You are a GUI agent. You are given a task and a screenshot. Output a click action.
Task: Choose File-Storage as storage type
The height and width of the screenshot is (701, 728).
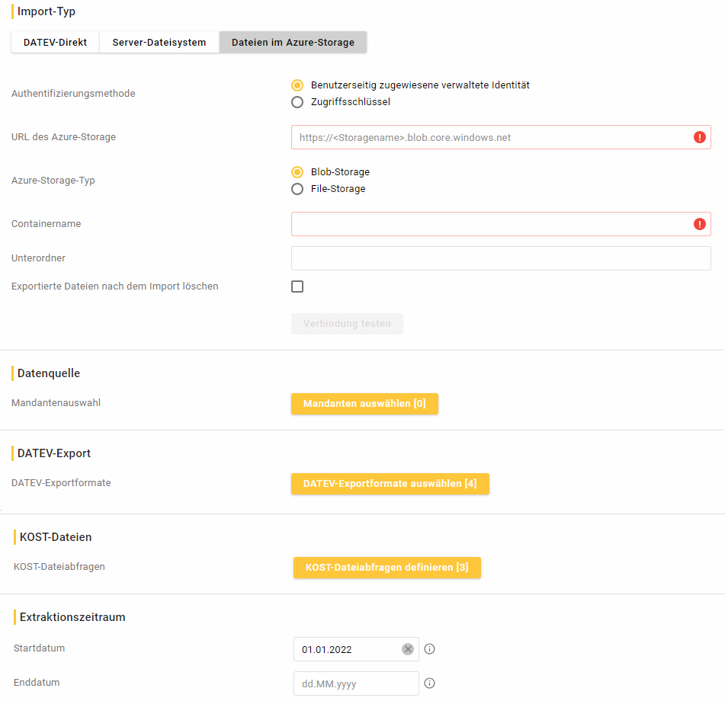pos(297,189)
